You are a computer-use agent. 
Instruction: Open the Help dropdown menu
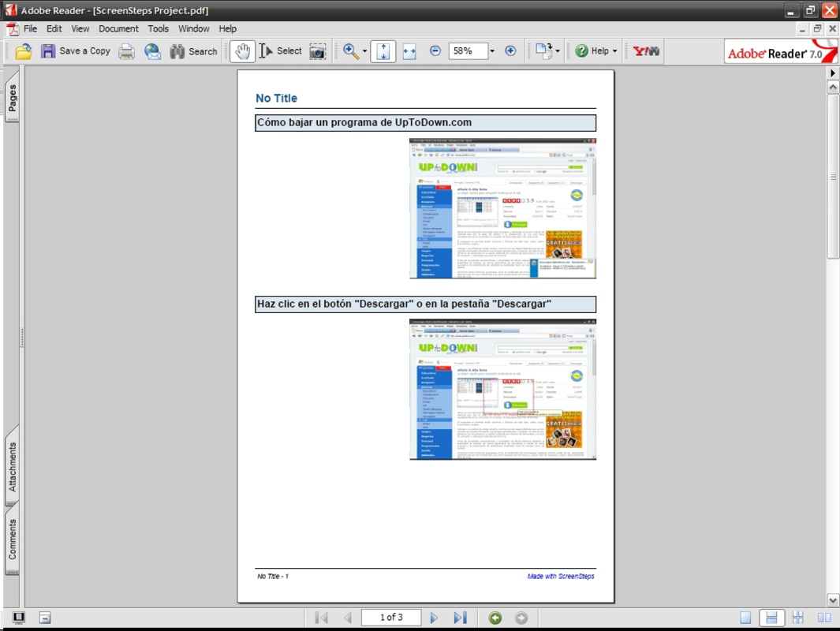pyautogui.click(x=595, y=50)
